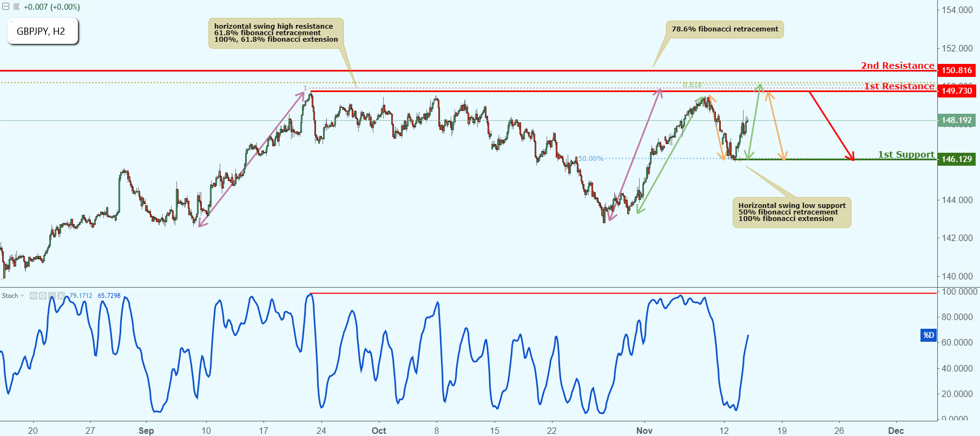The height and width of the screenshot is (436, 980).
Task: Click the Stoch icon between gear and X
Action: (x=52, y=296)
